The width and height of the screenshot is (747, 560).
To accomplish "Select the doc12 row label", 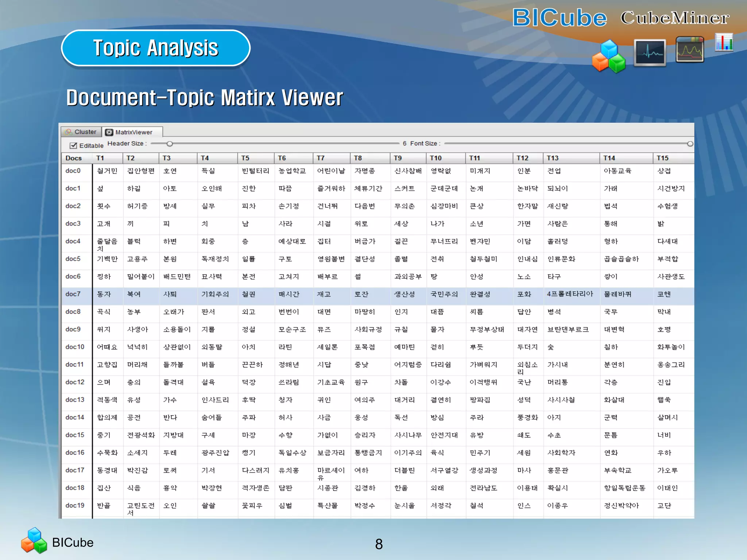I will pos(75,382).
